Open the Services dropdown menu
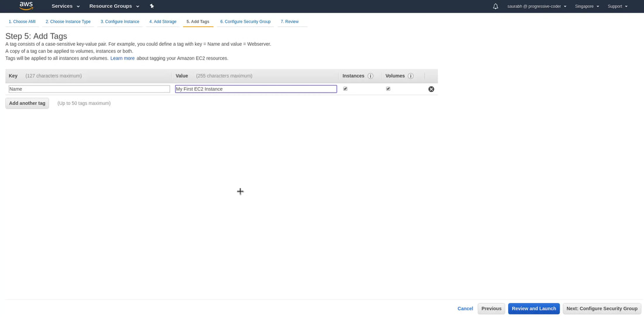This screenshot has height=317, width=644. 66,6
